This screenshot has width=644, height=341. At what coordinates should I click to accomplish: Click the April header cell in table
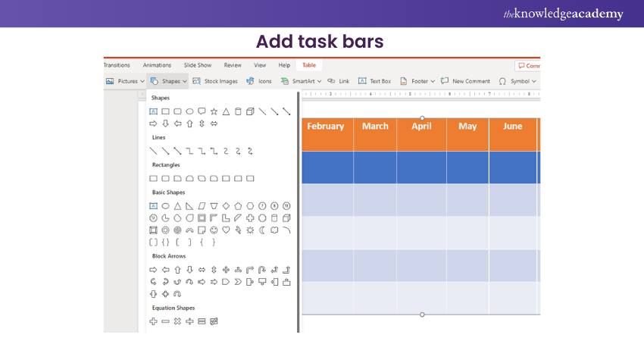point(421,127)
